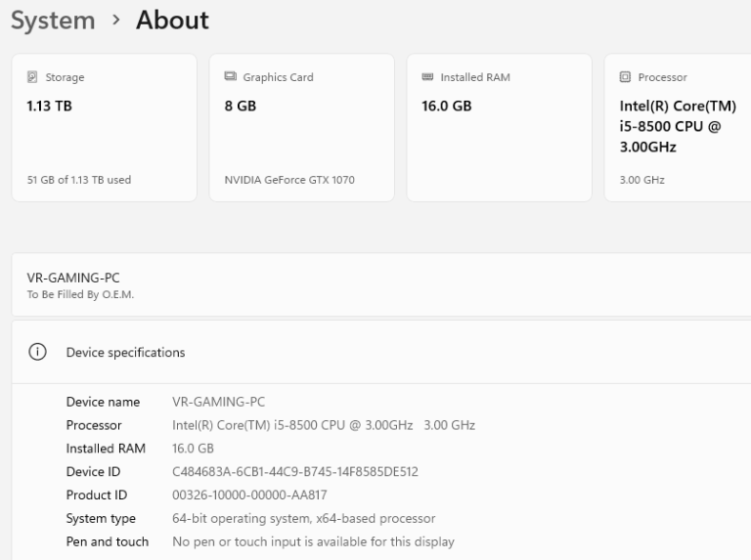Click the System type 64-bit value
The height and width of the screenshot is (560, 751).
[x=303, y=519]
